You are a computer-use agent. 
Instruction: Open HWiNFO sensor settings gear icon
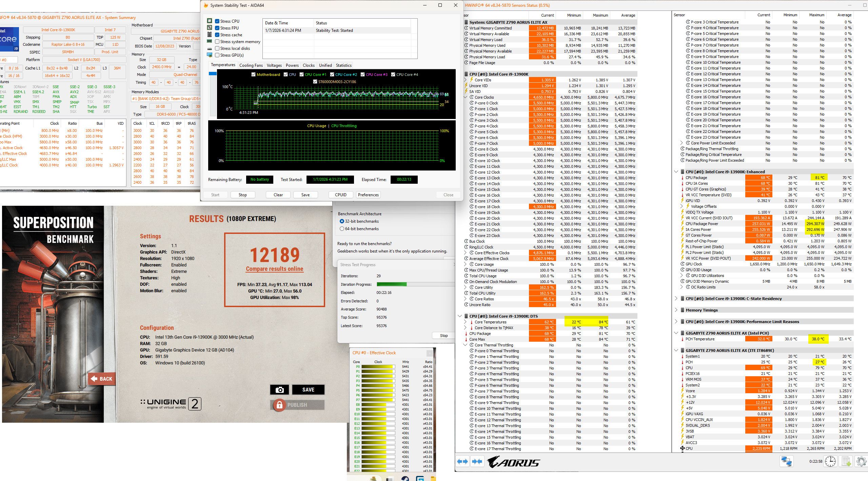(861, 461)
